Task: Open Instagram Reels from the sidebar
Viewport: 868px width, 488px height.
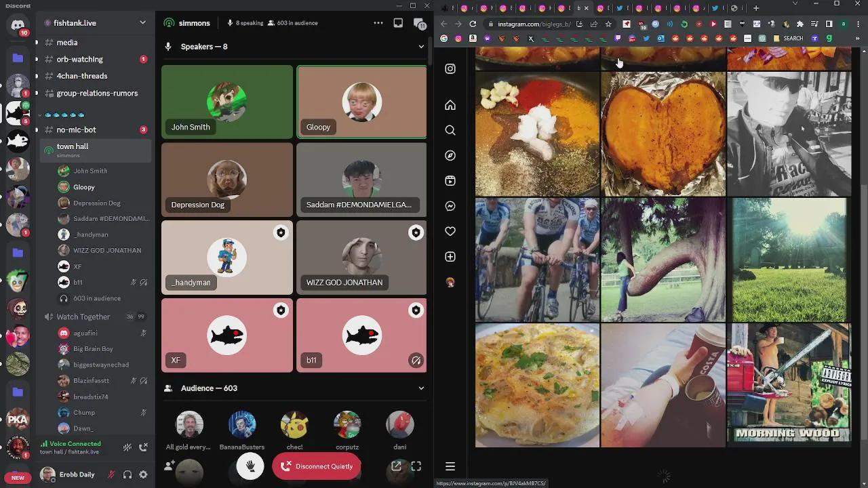Action: 450,181
